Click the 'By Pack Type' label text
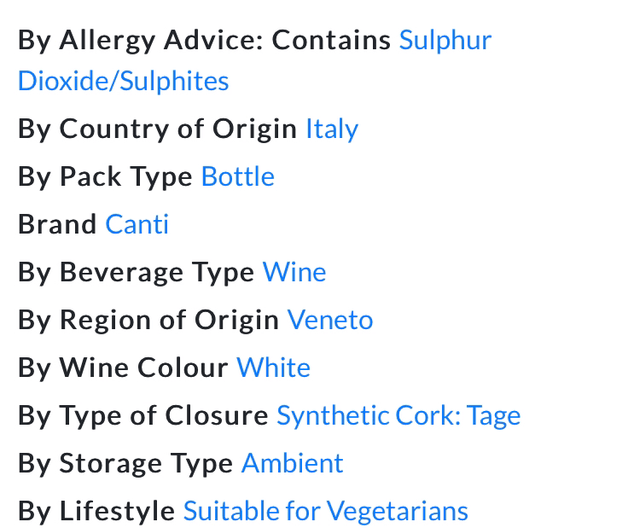Image resolution: width=640 pixels, height=532 pixels. pos(105,177)
